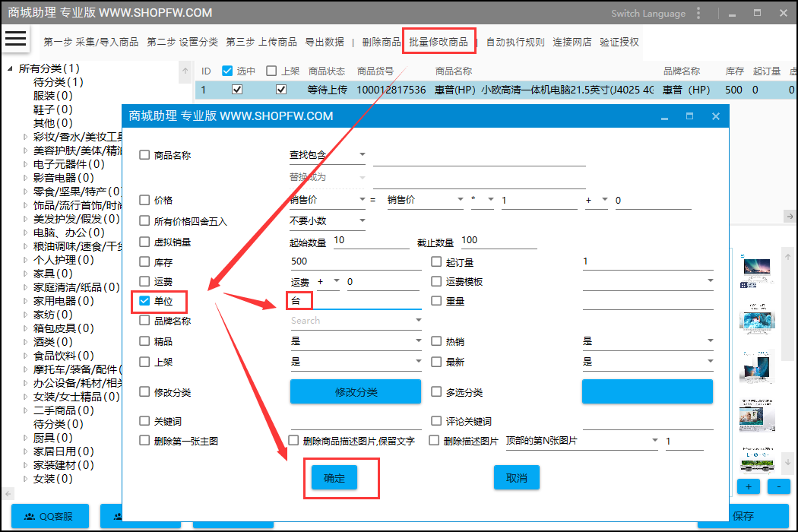Screen dimensions: 798x532
Task: Open 第一步 采集/导入商品 menu
Action: pyautogui.click(x=91, y=43)
